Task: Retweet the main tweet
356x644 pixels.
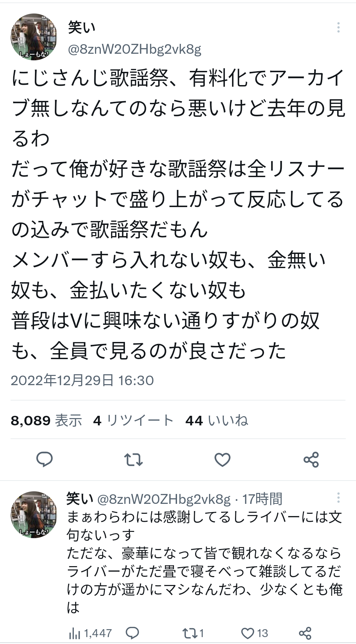Action: [133, 459]
